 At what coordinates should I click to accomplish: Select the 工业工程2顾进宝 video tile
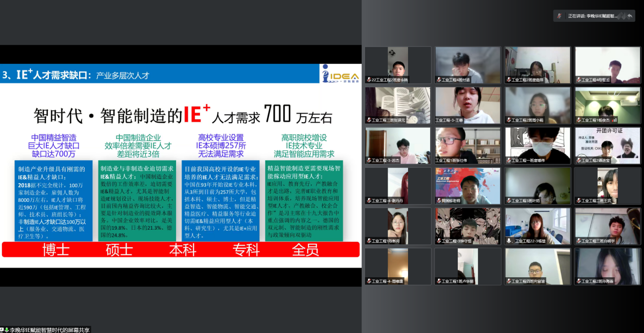pyautogui.click(x=607, y=145)
